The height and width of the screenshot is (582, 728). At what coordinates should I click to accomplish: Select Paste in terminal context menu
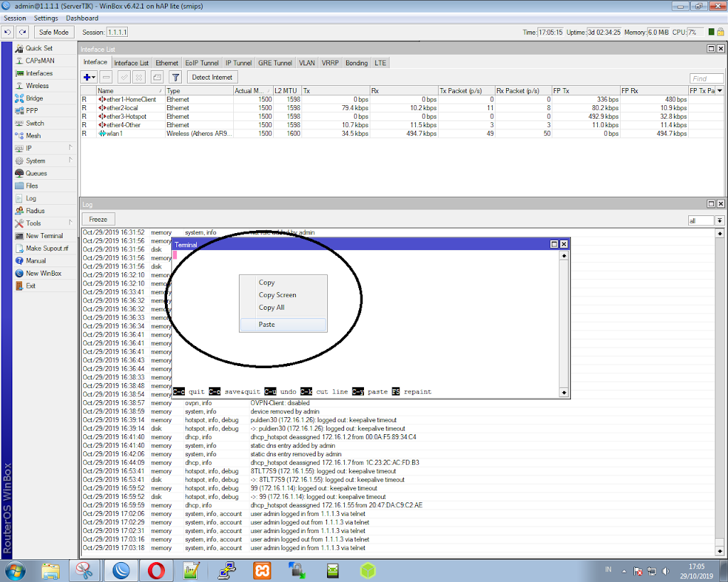(x=283, y=325)
